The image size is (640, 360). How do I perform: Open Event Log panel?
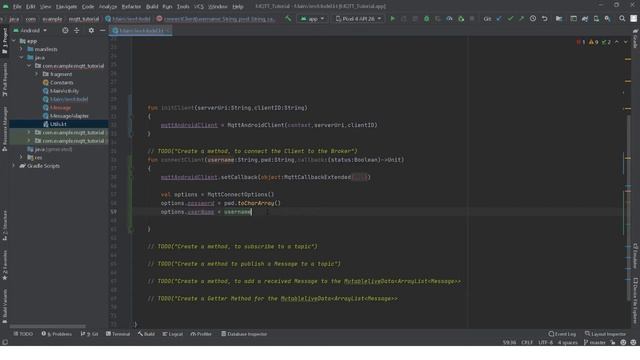pyautogui.click(x=562, y=334)
